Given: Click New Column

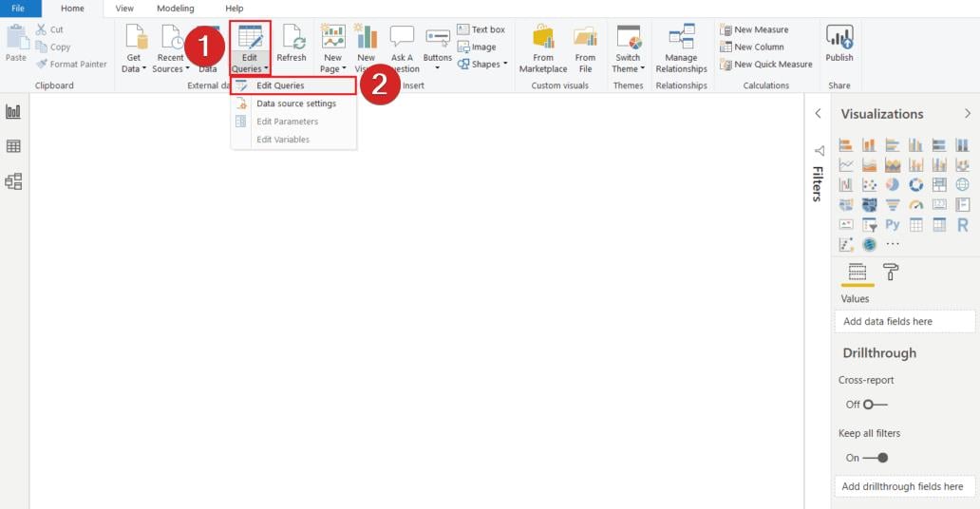Looking at the screenshot, I should pyautogui.click(x=751, y=47).
